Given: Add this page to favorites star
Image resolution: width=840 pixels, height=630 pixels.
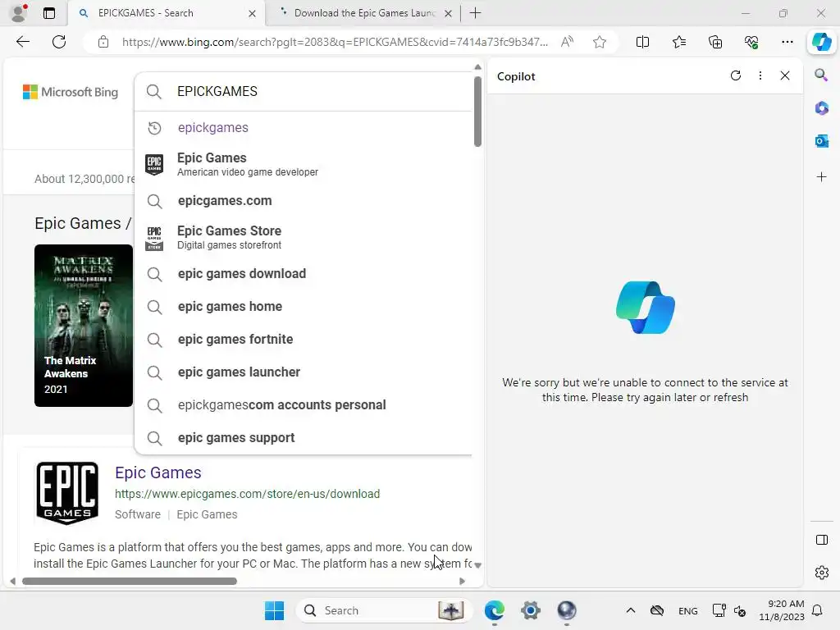Looking at the screenshot, I should [x=600, y=42].
